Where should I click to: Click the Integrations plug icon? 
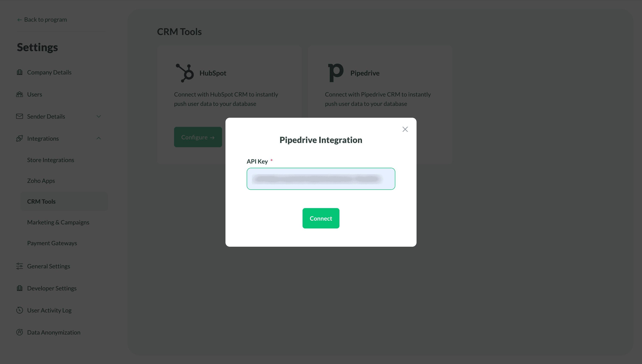point(20,138)
